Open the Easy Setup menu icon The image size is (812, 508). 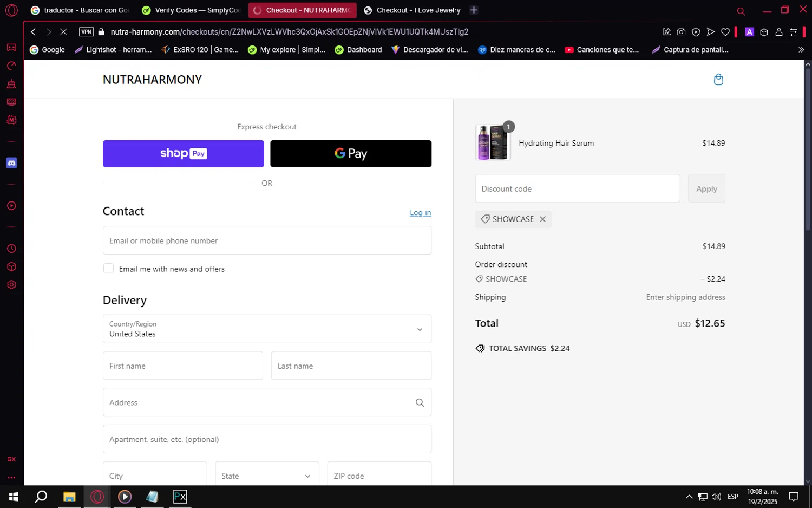pos(794,32)
